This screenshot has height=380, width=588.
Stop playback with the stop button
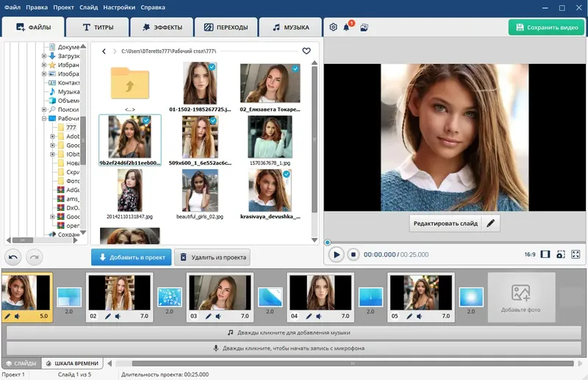click(353, 254)
